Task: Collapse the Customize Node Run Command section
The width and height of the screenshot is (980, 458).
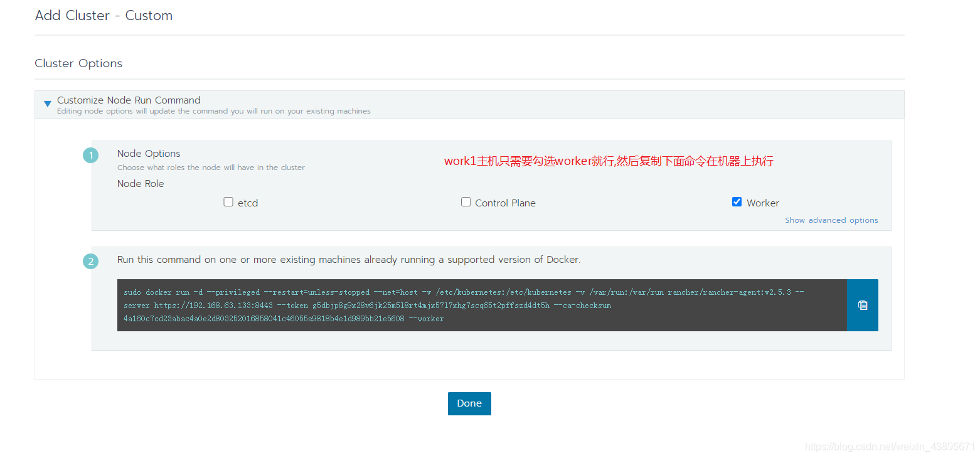Action: [x=48, y=104]
